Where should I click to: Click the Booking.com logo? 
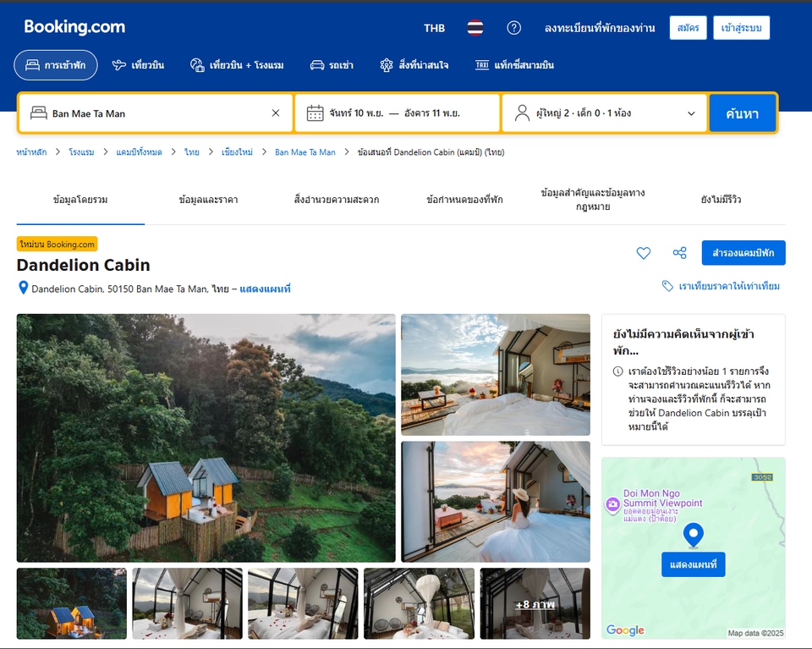[x=74, y=27]
